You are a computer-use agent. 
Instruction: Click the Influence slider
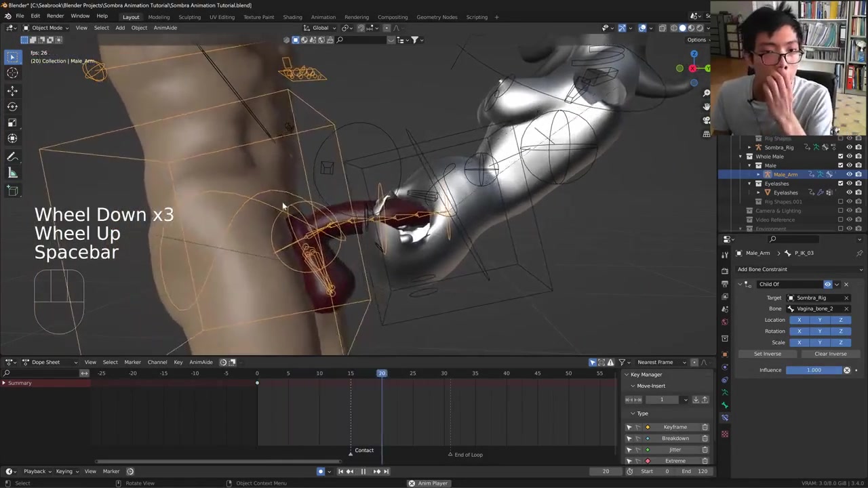(x=814, y=370)
